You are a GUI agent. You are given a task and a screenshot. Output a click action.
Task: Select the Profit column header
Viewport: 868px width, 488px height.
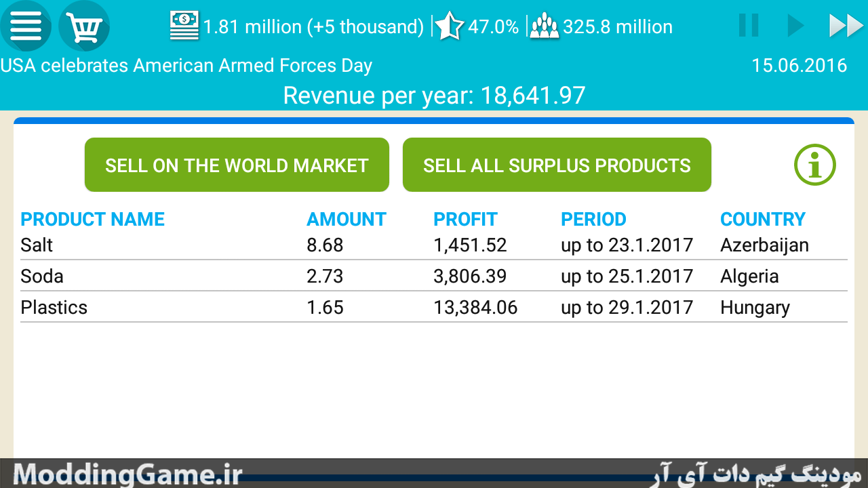coord(465,220)
